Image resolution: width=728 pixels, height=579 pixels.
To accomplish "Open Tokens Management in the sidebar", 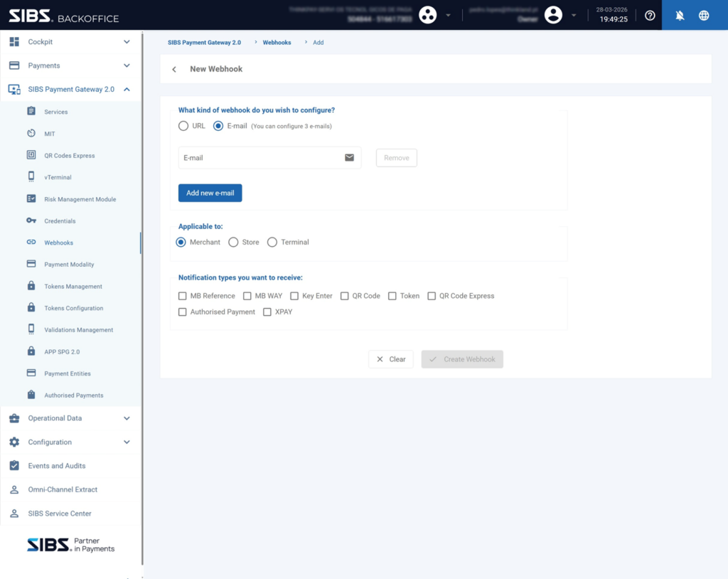I will (x=73, y=287).
